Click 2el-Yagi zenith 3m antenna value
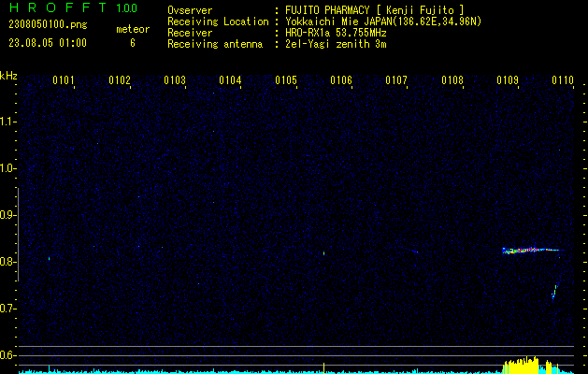This screenshot has width=588, height=374. pyautogui.click(x=336, y=44)
